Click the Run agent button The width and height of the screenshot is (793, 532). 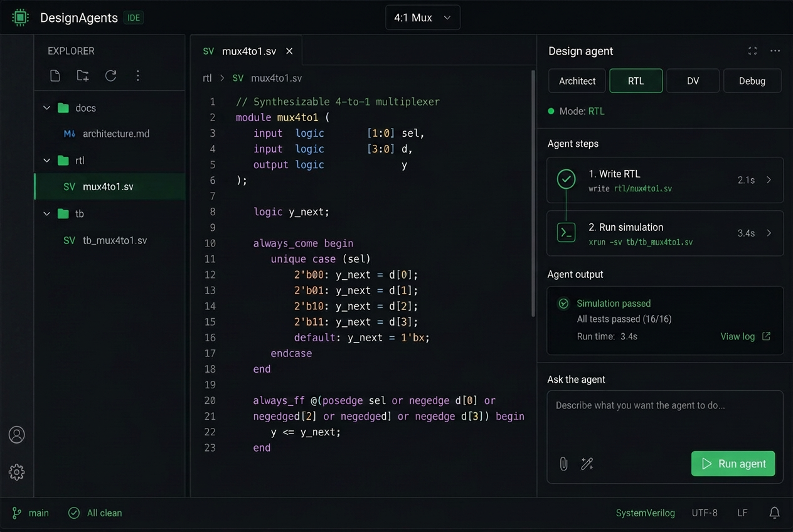[733, 464]
